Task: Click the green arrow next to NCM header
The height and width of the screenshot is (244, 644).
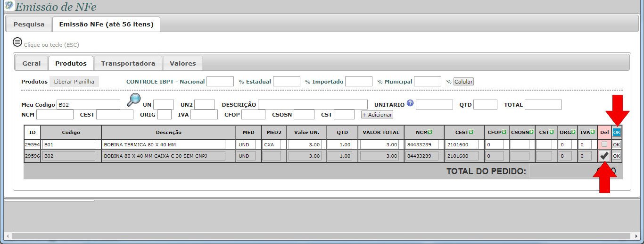Action: pos(430,132)
